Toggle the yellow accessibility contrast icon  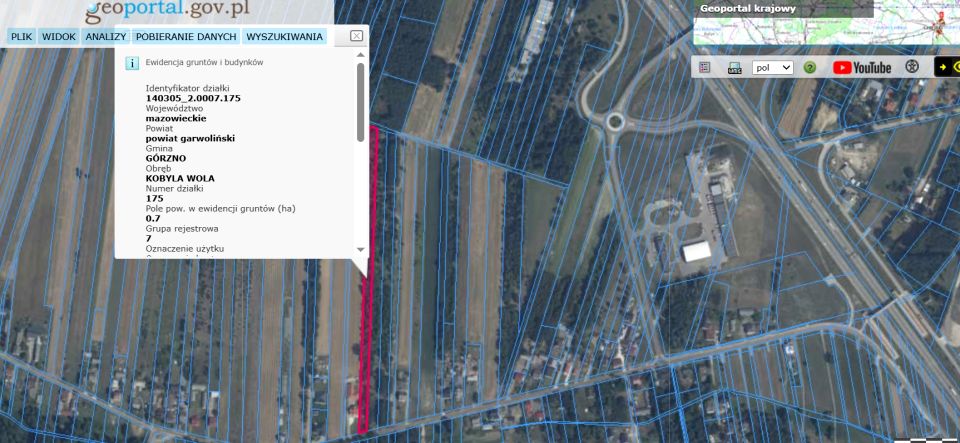946,67
